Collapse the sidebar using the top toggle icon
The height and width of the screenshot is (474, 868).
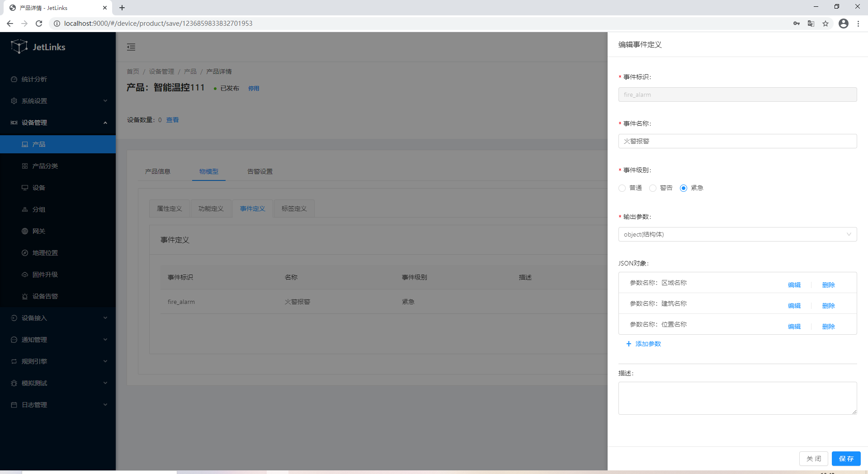point(131,47)
